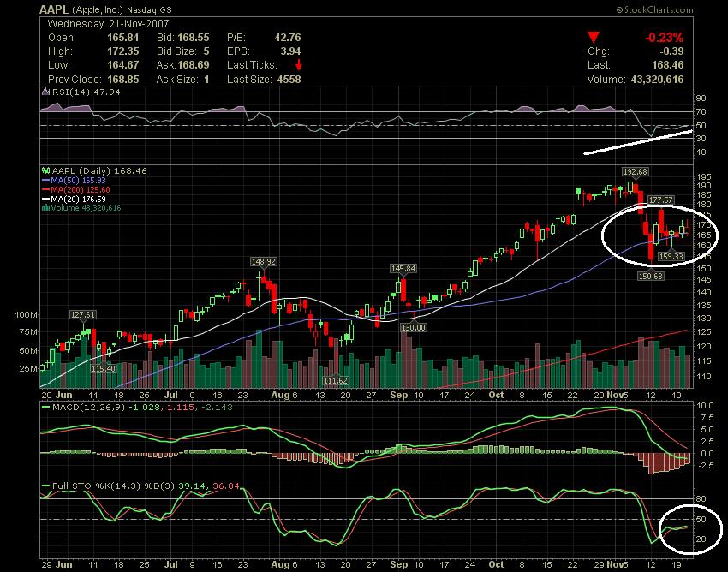
Task: Click the red MA(200) legend line
Action: 45,190
